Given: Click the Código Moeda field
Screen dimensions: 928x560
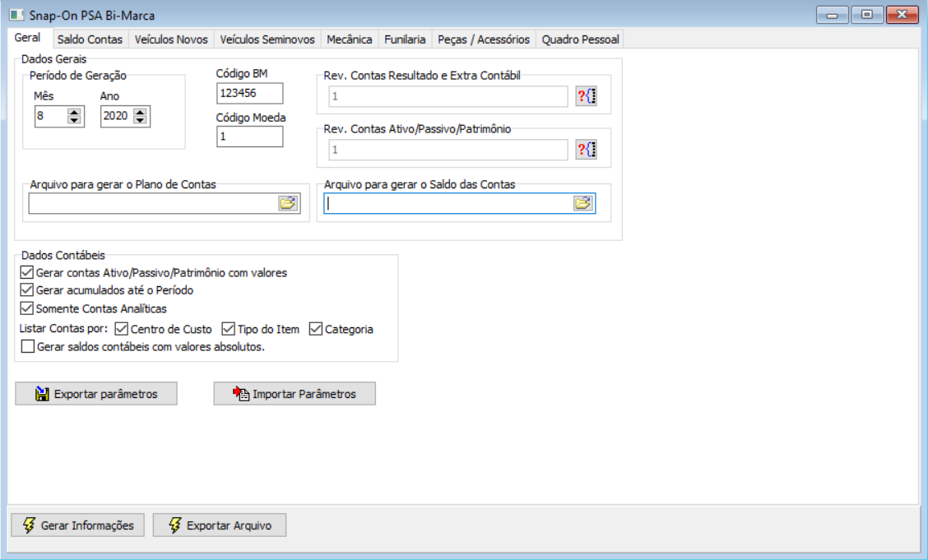Looking at the screenshot, I should (250, 137).
